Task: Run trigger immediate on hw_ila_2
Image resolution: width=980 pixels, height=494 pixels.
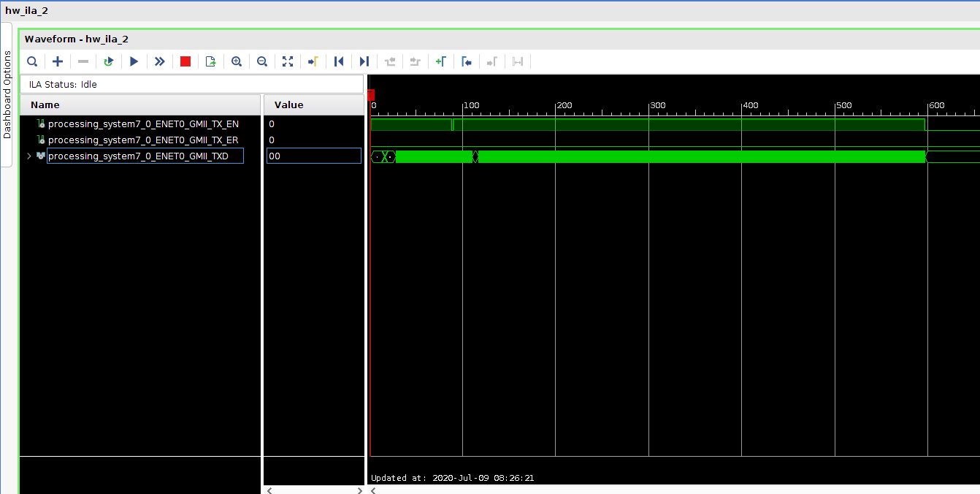Action: coord(159,61)
